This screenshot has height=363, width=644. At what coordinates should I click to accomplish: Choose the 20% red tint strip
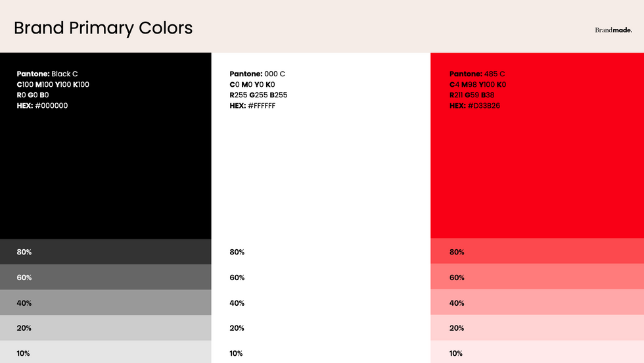pos(537,327)
